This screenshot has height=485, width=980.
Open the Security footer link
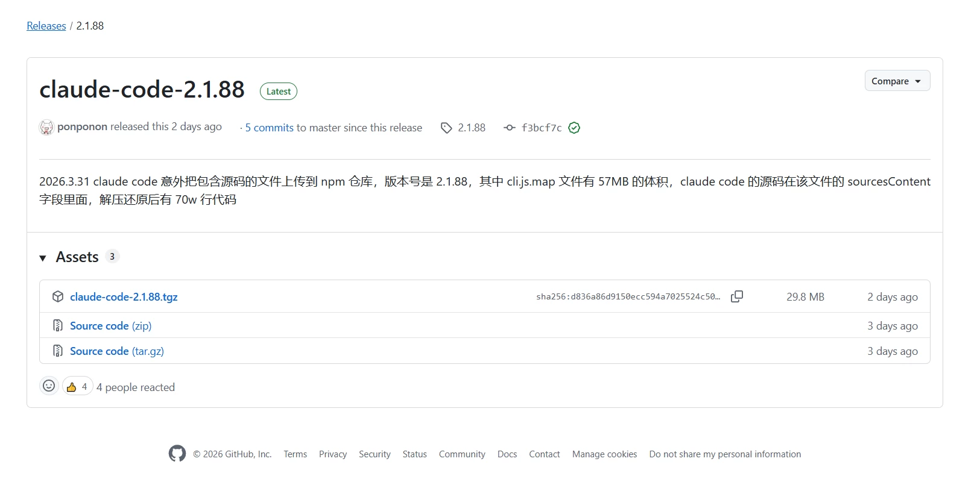pyautogui.click(x=375, y=454)
